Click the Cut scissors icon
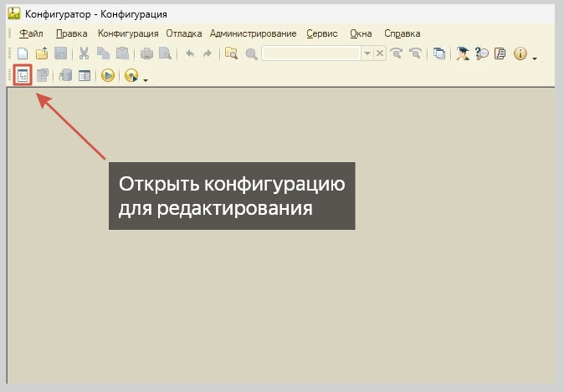 (x=85, y=53)
